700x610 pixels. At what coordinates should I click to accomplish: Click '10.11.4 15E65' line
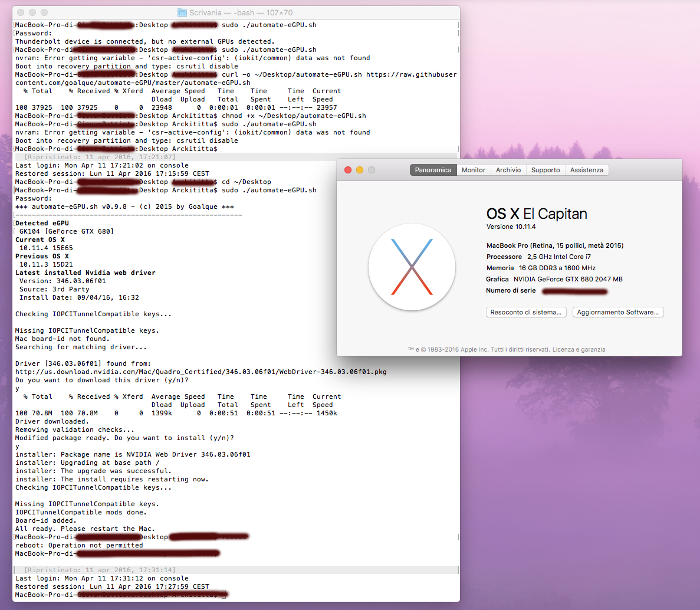[x=46, y=248]
